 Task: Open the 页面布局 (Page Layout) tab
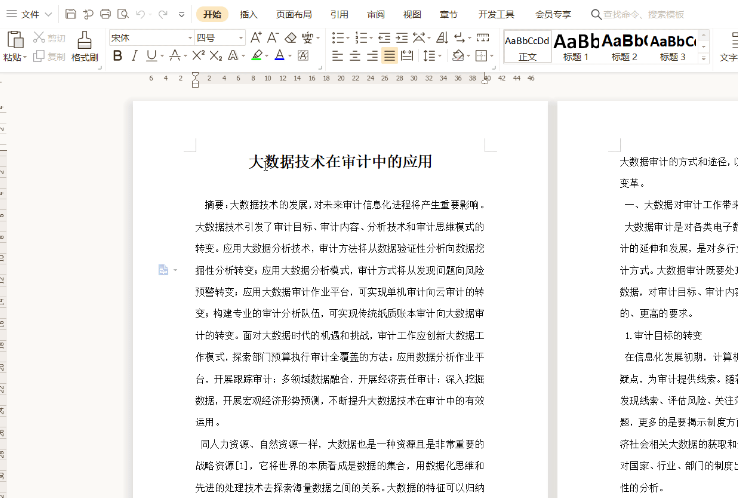click(293, 14)
